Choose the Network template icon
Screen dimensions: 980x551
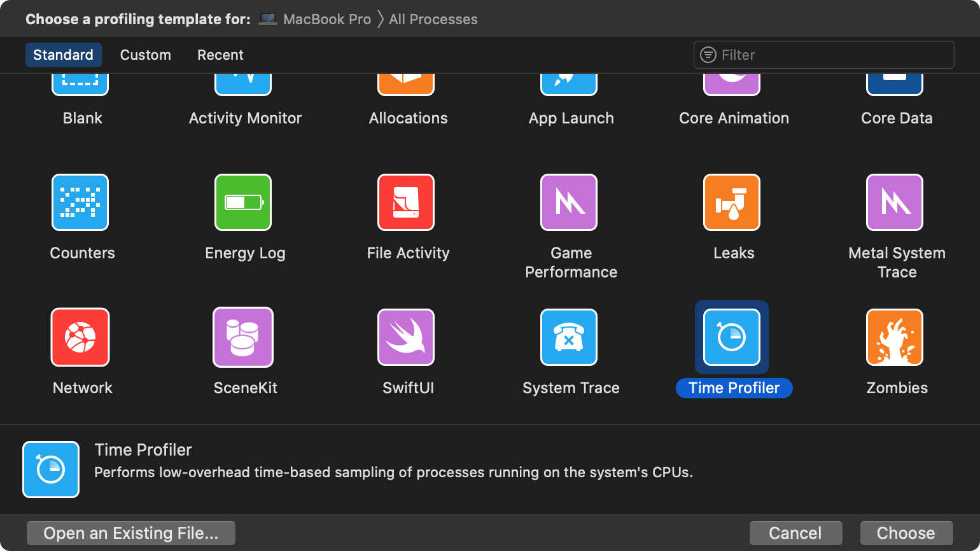coord(80,337)
